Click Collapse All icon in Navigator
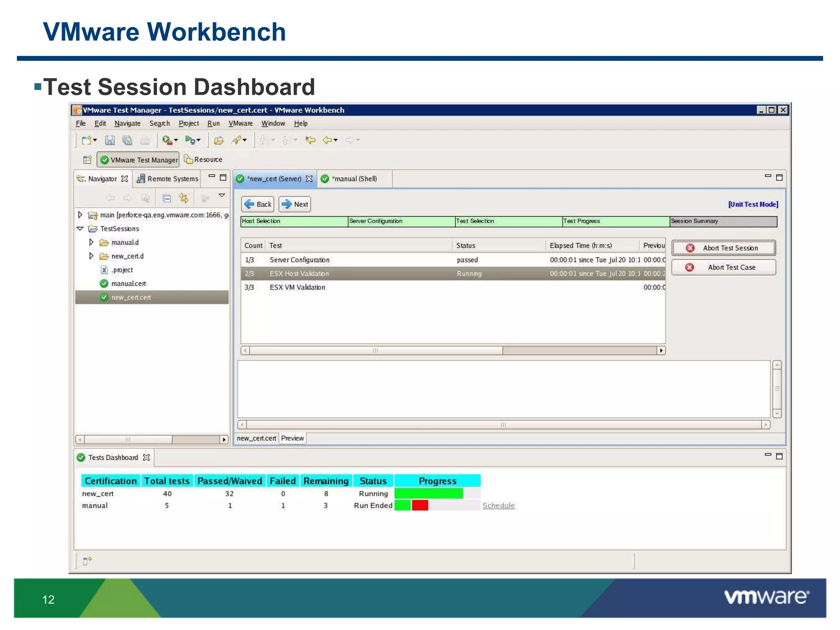 click(167, 199)
